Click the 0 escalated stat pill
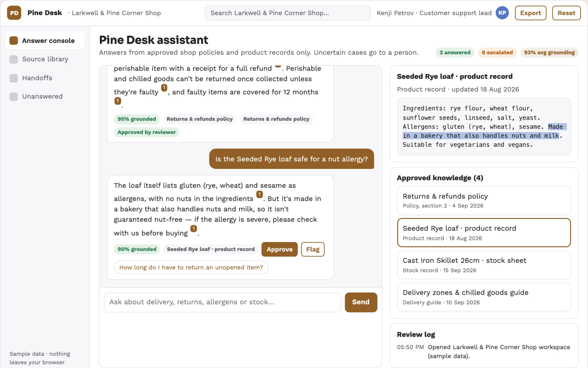Image resolution: width=588 pixels, height=368 pixels. tap(497, 52)
